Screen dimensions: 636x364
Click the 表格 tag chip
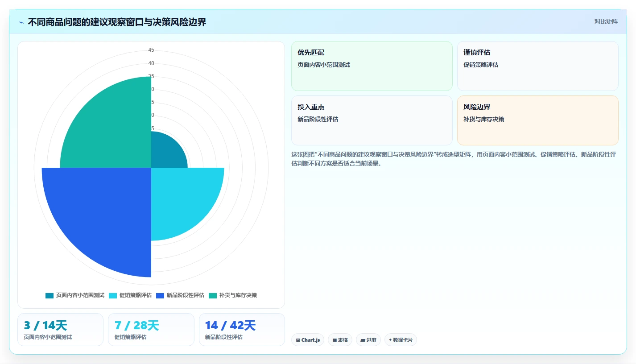[340, 340]
